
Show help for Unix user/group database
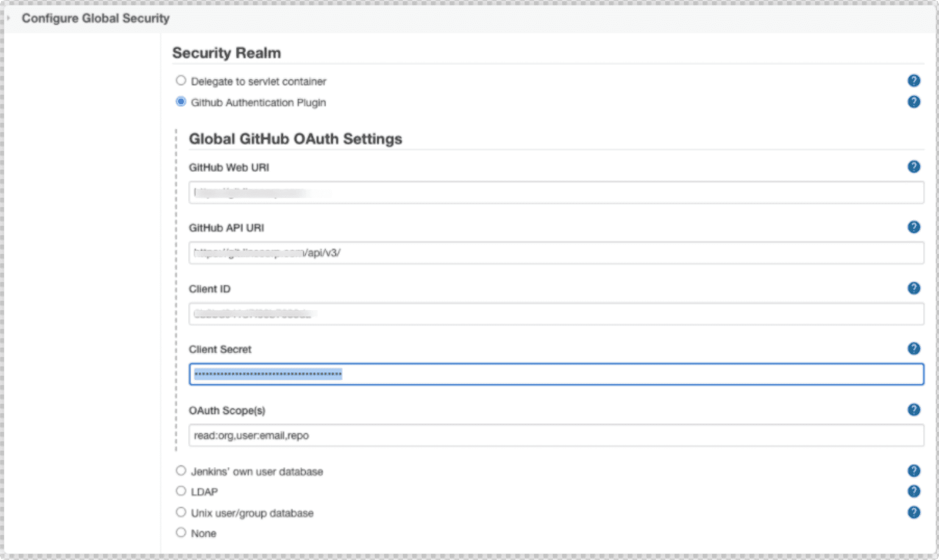coord(913,513)
